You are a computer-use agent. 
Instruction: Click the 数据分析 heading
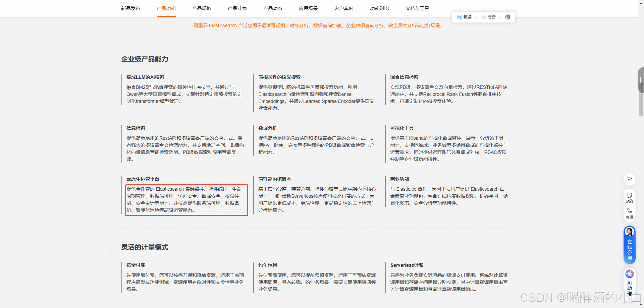click(268, 128)
